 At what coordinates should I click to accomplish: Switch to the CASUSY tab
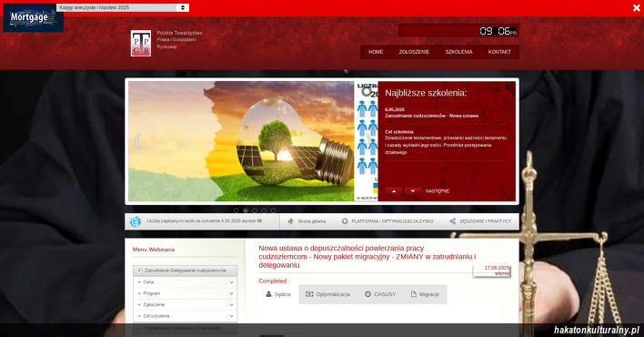[380, 294]
